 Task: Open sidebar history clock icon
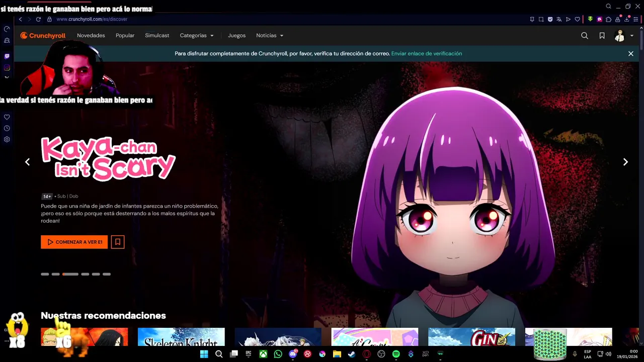coord(7,128)
